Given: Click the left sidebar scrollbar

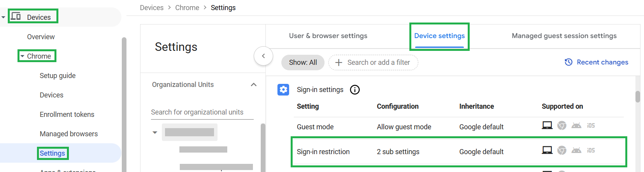Looking at the screenshot, I should click(124, 105).
